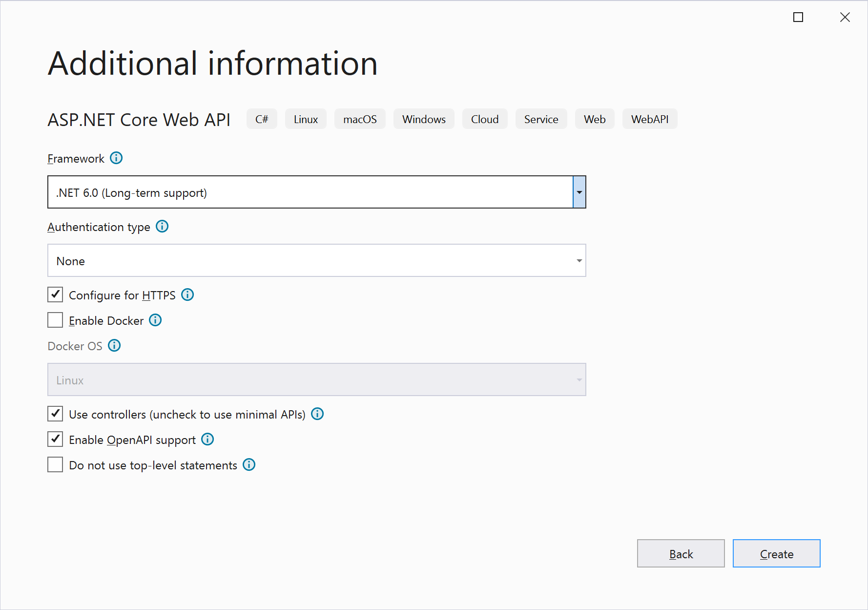Click the Cloud tag
This screenshot has height=610, width=868.
(485, 119)
